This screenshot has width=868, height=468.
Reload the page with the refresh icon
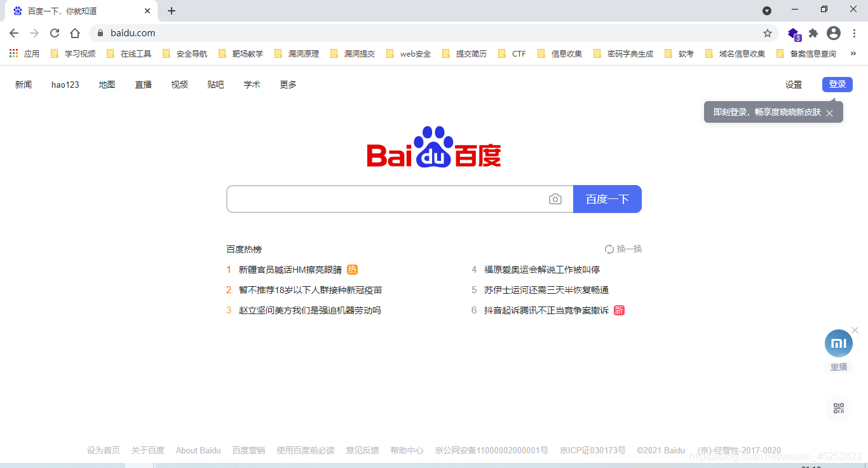click(54, 33)
